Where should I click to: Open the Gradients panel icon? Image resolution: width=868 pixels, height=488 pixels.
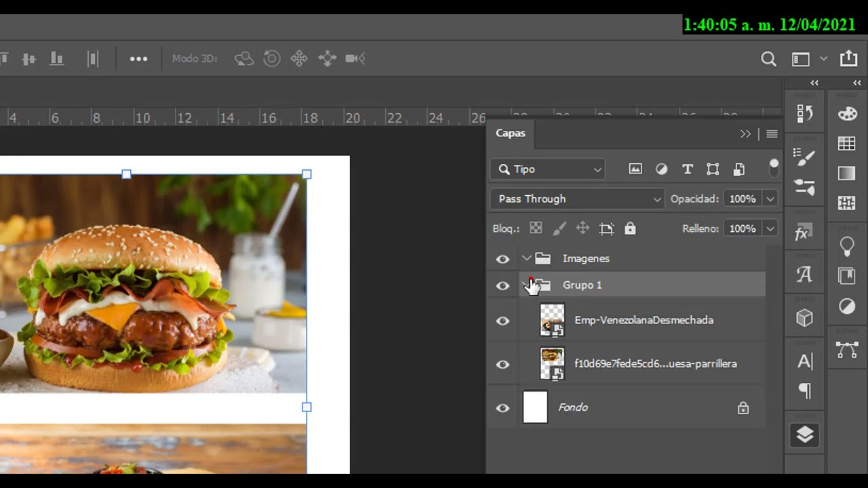coord(847,174)
